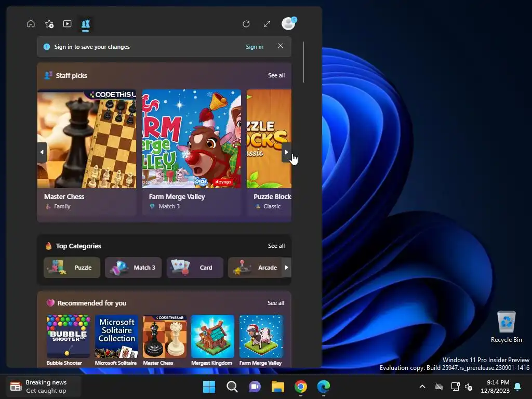Viewport: 532px width, 399px height.
Task: Select the Games chess tab icon
Action: pyautogui.click(x=86, y=24)
